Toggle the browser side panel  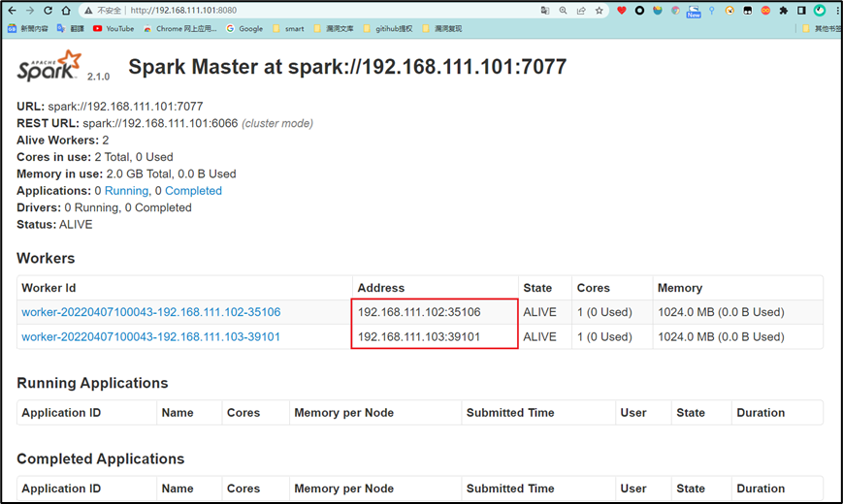pyautogui.click(x=801, y=11)
